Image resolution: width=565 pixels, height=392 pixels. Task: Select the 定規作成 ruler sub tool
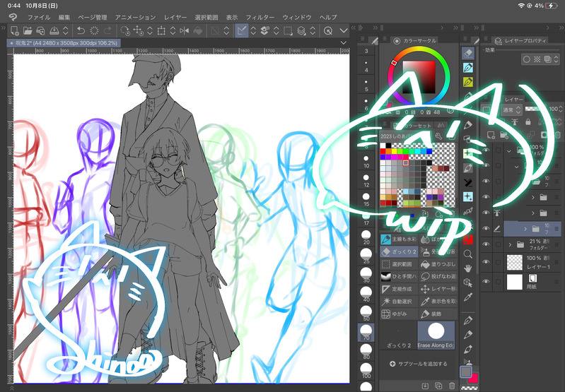pos(399,289)
